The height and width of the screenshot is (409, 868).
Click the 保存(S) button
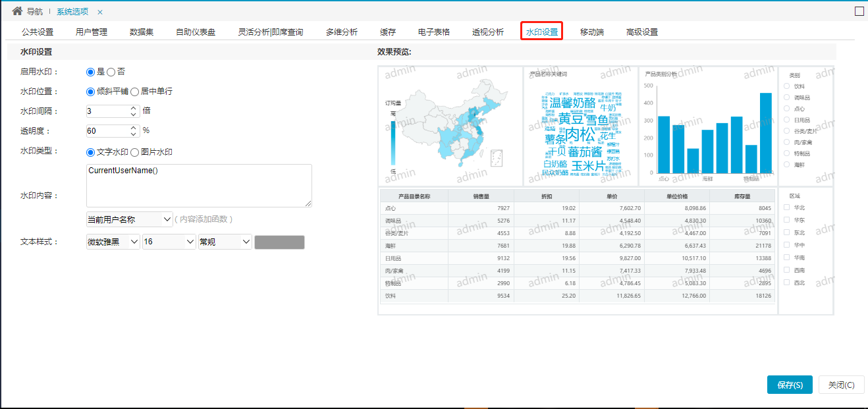[x=790, y=385]
